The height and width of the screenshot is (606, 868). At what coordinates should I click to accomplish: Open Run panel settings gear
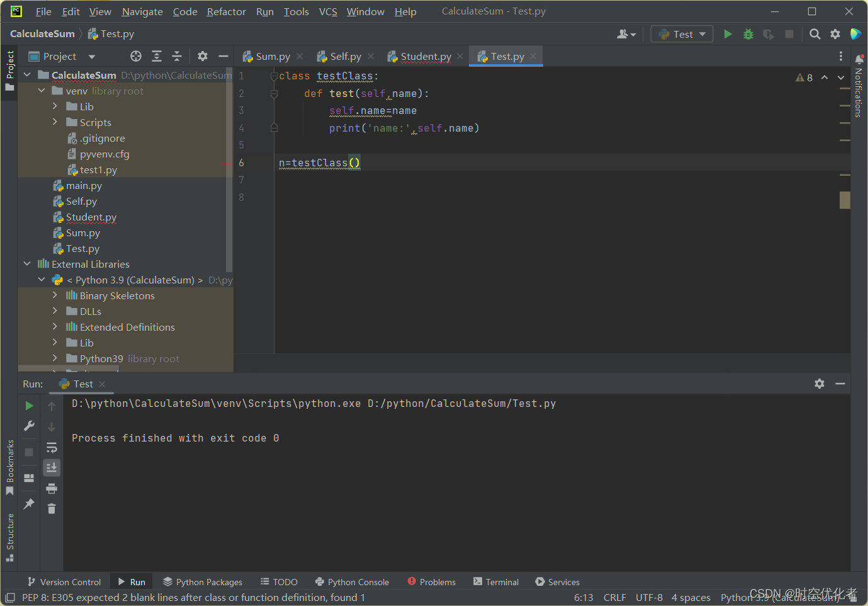click(x=820, y=384)
